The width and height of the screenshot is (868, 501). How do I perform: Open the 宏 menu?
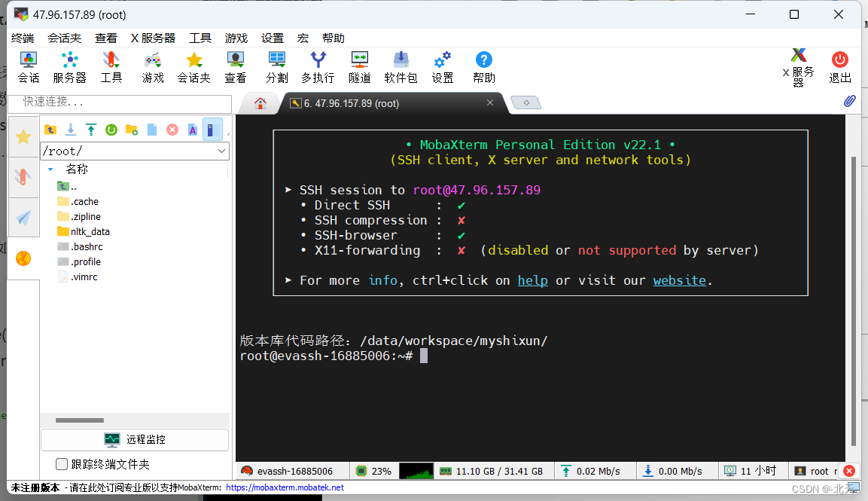(x=303, y=38)
